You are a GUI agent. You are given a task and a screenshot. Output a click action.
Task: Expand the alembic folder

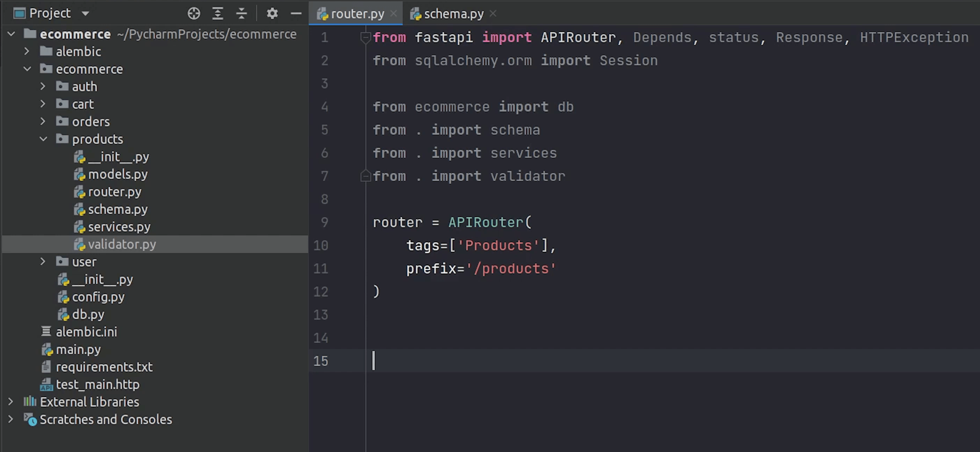(27, 51)
